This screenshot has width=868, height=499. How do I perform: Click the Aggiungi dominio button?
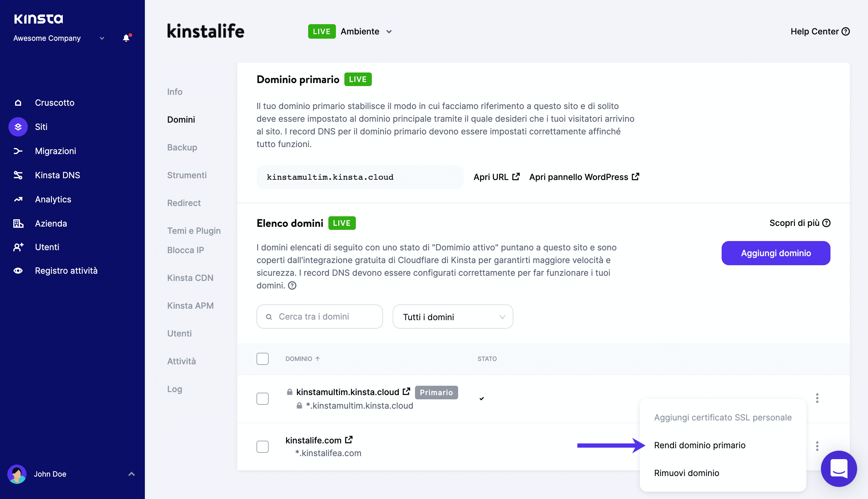(x=776, y=253)
